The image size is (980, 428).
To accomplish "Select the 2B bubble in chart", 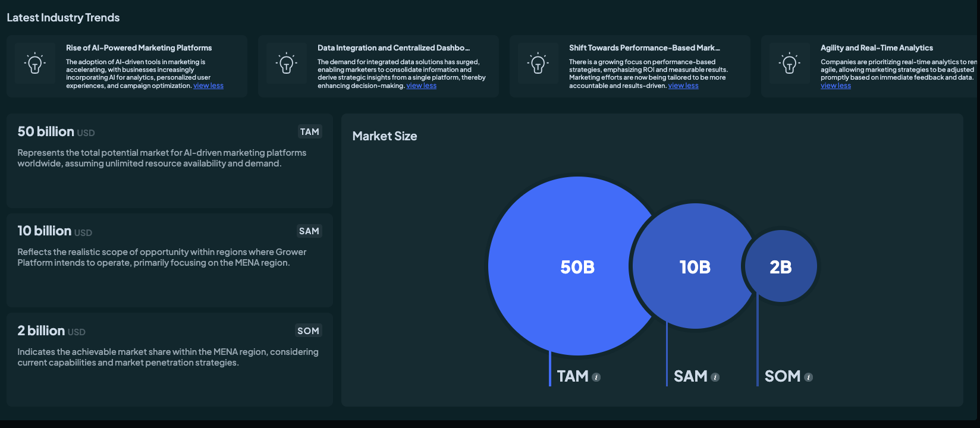I will [781, 266].
